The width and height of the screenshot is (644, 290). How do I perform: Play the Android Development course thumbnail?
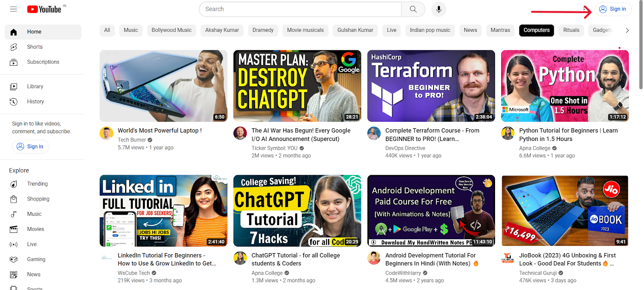click(431, 211)
